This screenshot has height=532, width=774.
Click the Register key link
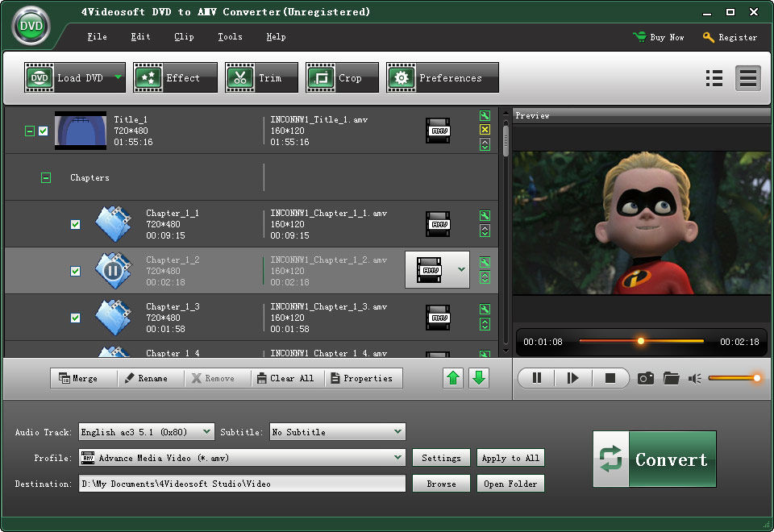730,37
